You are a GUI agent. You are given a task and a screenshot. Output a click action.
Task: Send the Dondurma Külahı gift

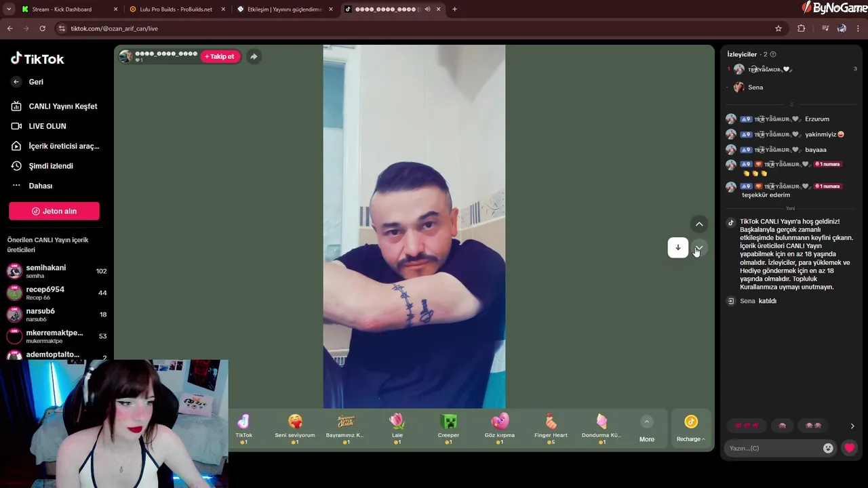(601, 429)
